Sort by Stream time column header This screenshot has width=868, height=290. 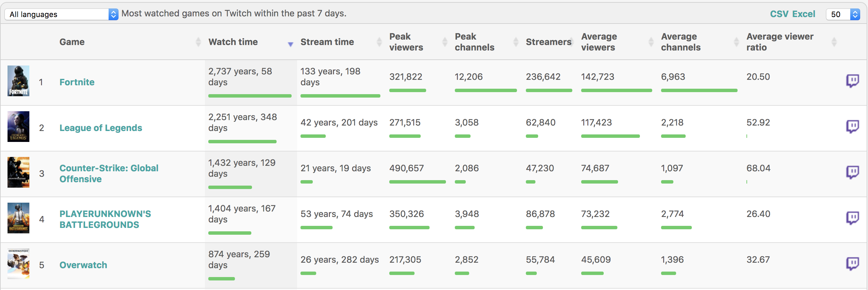click(x=327, y=42)
